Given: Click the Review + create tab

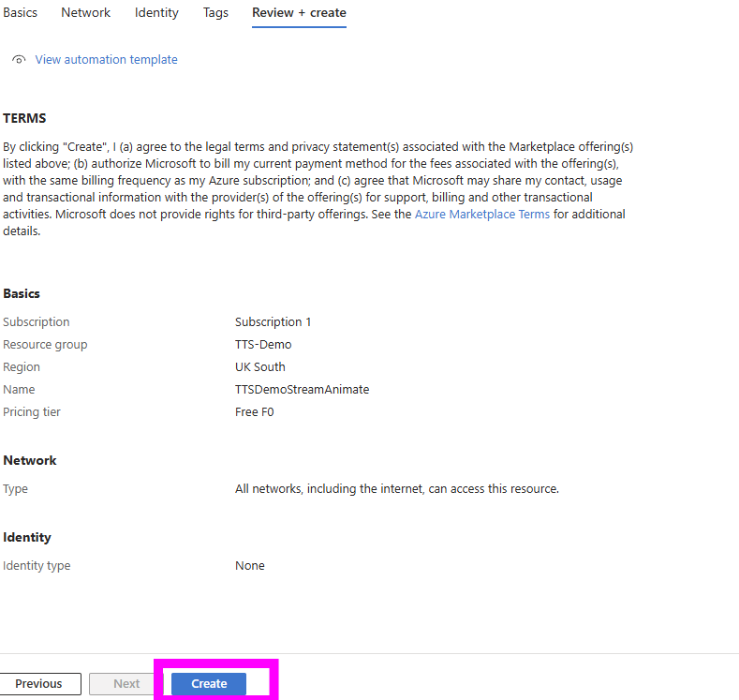Looking at the screenshot, I should (x=299, y=13).
